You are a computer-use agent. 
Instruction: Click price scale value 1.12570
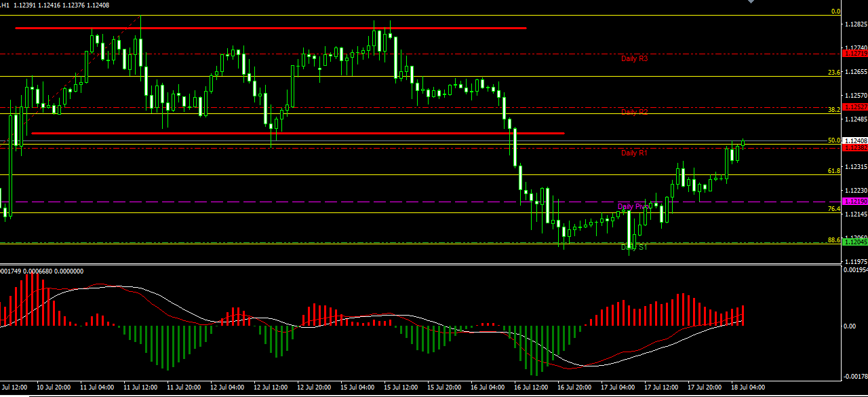tap(856, 96)
